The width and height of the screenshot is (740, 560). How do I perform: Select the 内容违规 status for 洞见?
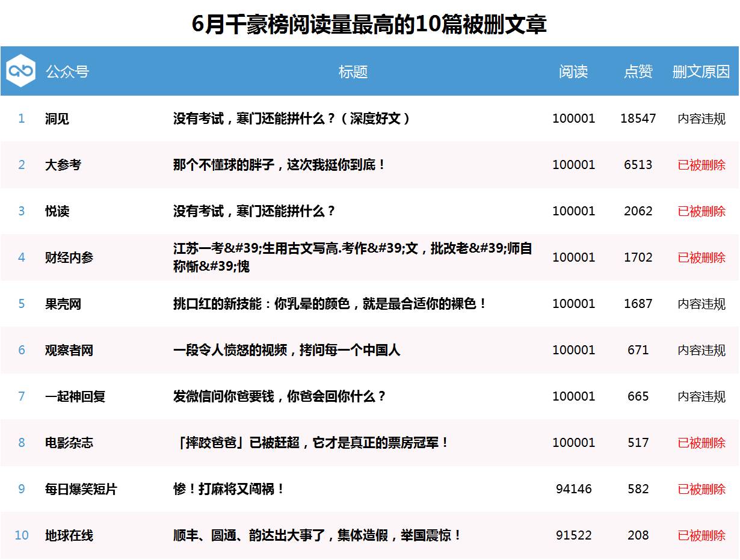(x=701, y=118)
